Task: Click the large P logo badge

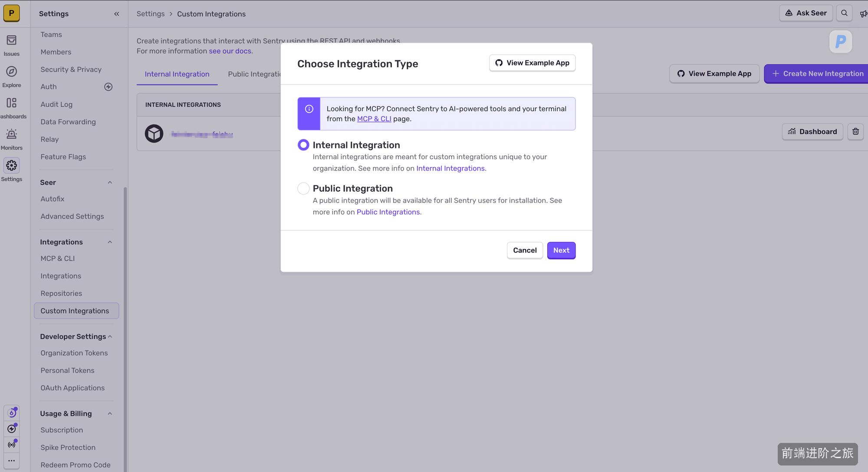Action: [841, 42]
